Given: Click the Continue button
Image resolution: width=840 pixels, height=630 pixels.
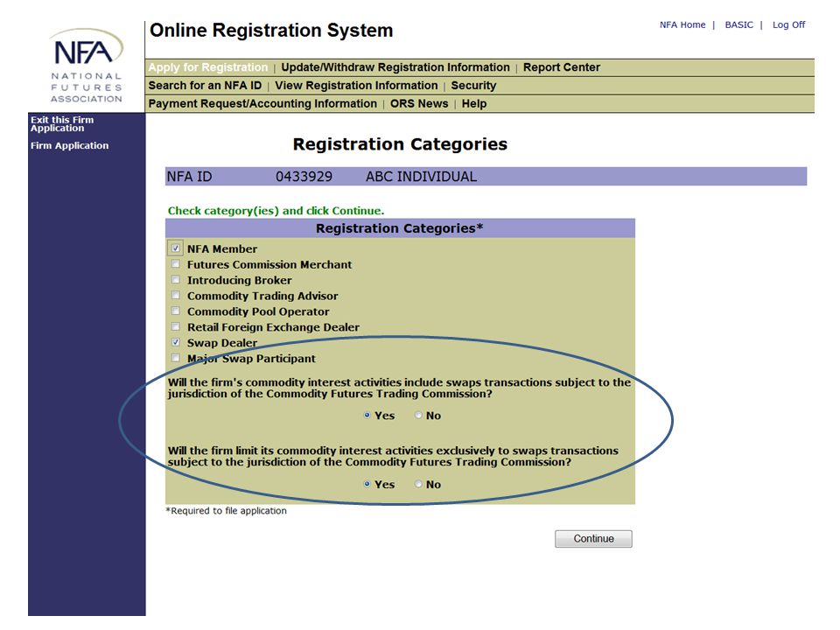Looking at the screenshot, I should [593, 539].
